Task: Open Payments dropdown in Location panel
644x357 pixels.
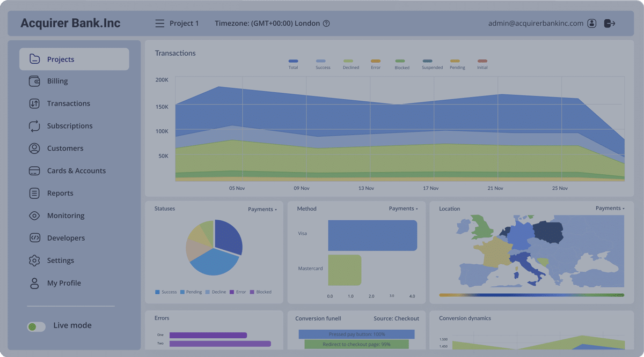Action: [610, 208]
